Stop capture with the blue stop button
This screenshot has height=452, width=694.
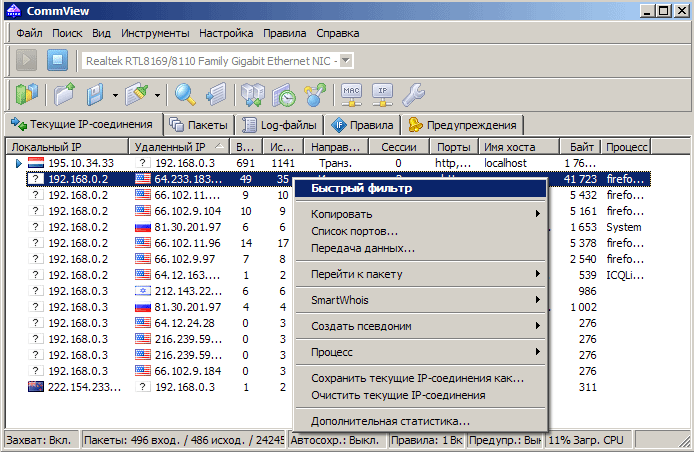coord(58,60)
